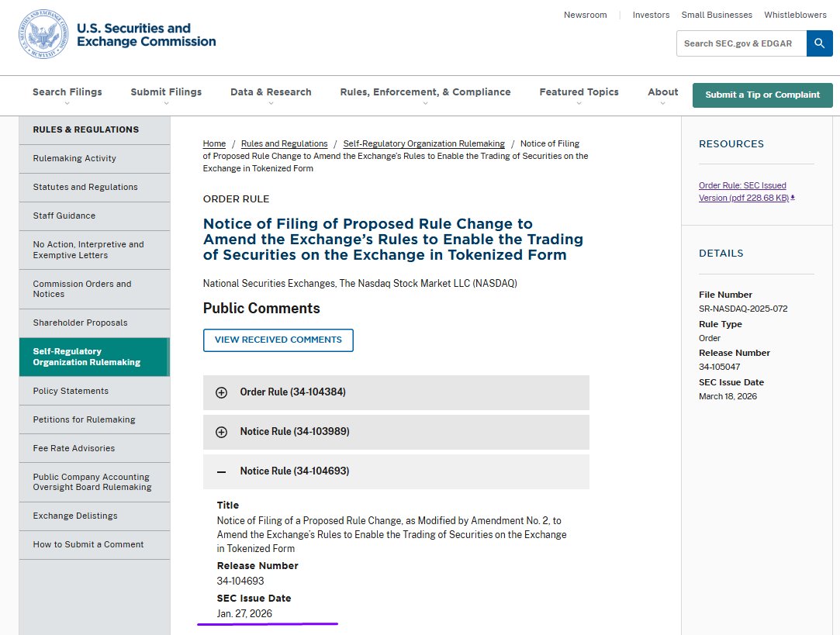Click chevron under Submit Filings
The height and width of the screenshot is (635, 840).
166,103
